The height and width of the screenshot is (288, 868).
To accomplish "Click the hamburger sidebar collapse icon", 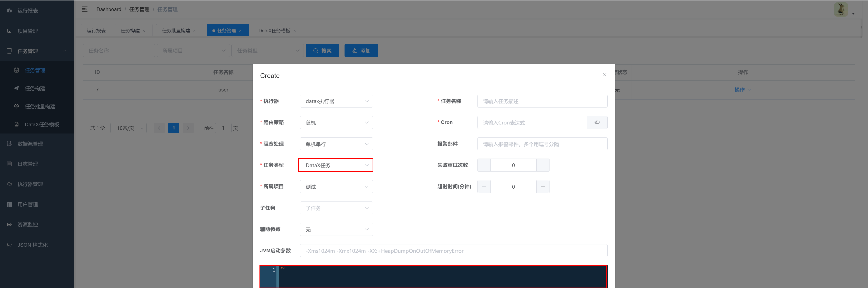I will pos(85,9).
